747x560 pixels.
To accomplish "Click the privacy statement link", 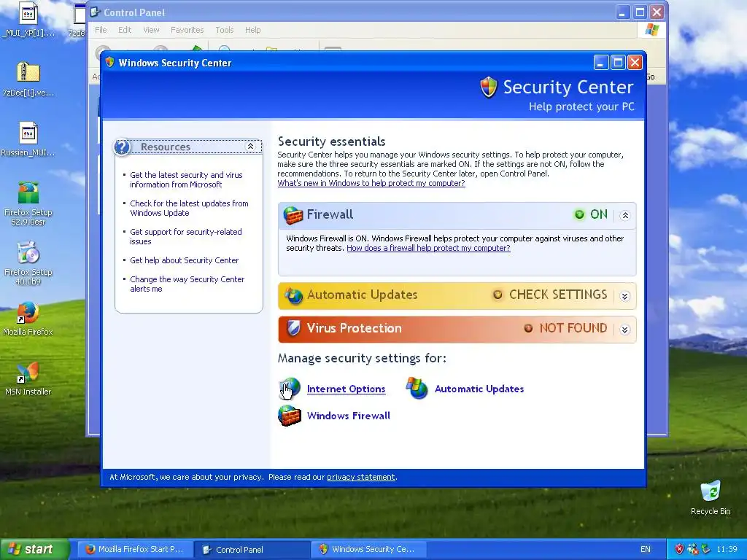I will pos(360,477).
